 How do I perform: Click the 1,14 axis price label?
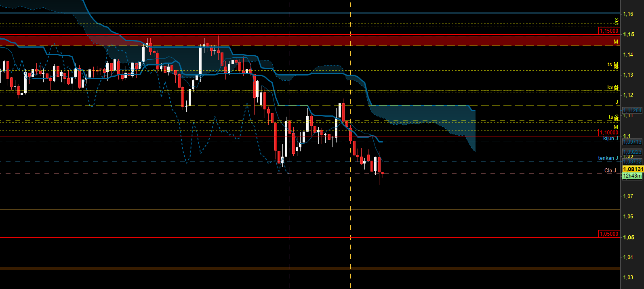point(628,54)
